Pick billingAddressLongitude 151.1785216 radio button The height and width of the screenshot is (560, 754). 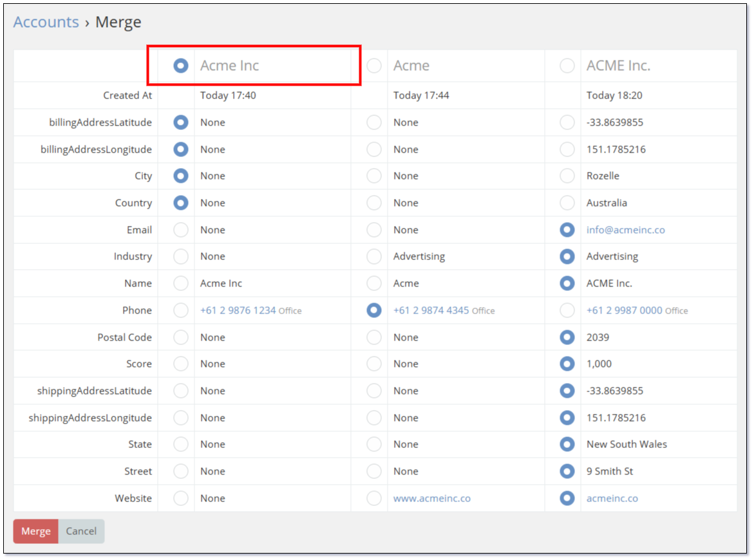coord(567,149)
